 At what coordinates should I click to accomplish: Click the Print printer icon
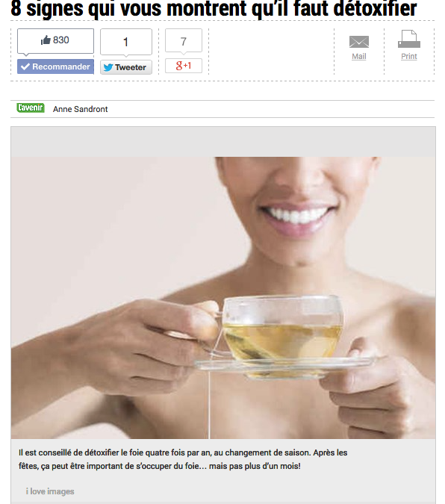[x=409, y=39]
